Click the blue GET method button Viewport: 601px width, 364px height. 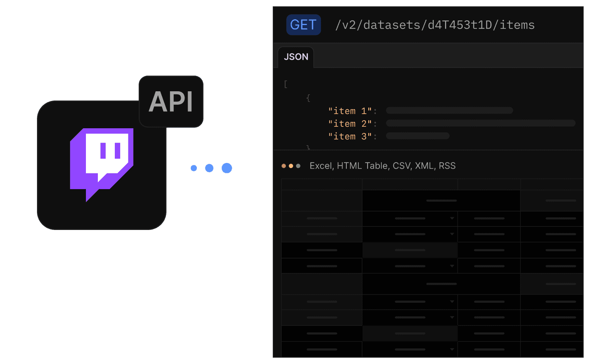click(x=304, y=25)
